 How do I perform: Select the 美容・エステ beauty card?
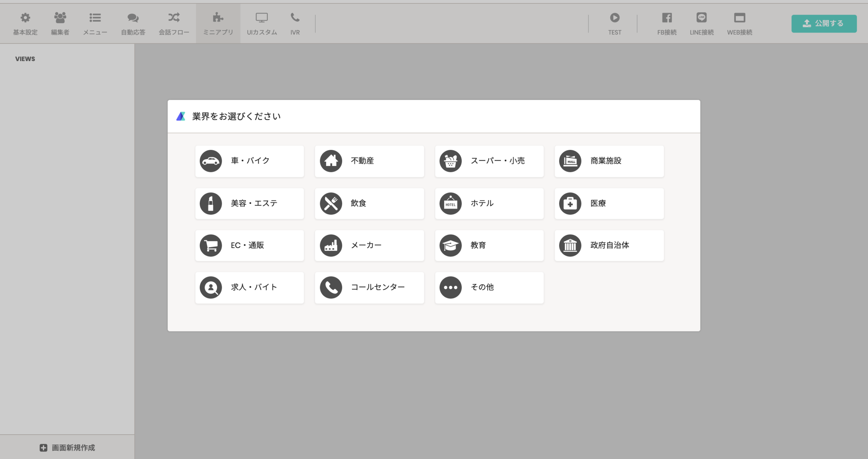click(x=250, y=204)
